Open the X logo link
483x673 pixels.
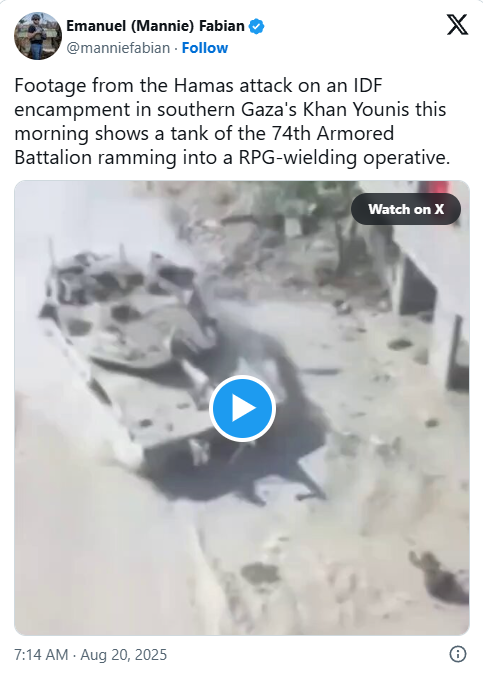click(457, 24)
